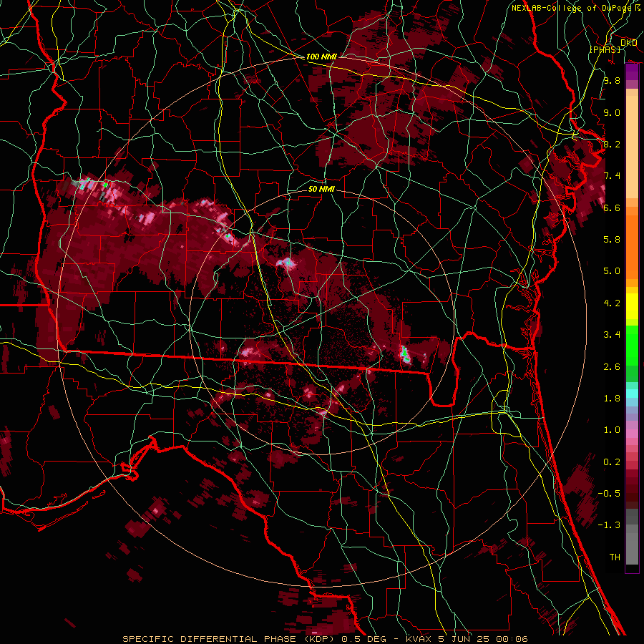Click the 1.8 value on color scale

tap(612, 399)
